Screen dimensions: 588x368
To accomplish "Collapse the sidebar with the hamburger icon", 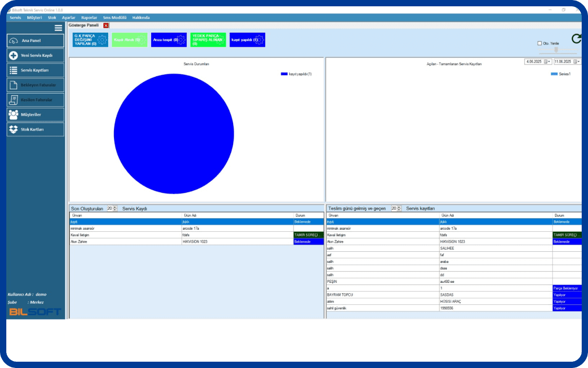I will coord(58,28).
